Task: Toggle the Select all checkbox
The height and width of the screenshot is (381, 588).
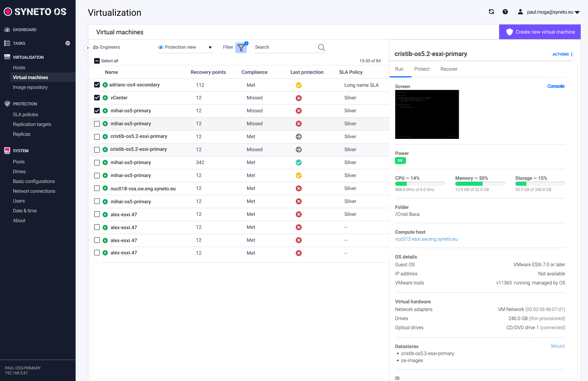Action: (x=97, y=61)
